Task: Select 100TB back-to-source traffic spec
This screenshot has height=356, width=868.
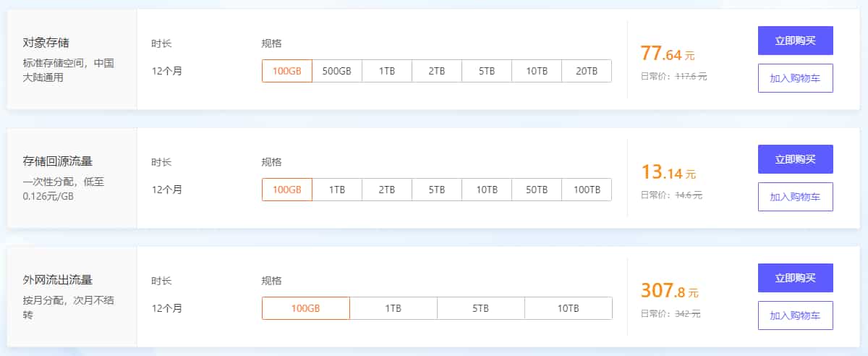Action: (x=587, y=190)
